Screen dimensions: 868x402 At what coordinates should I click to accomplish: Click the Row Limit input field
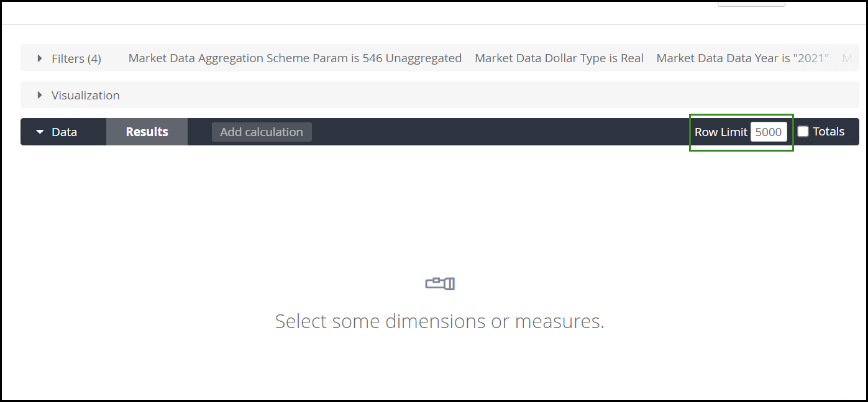pyautogui.click(x=769, y=132)
